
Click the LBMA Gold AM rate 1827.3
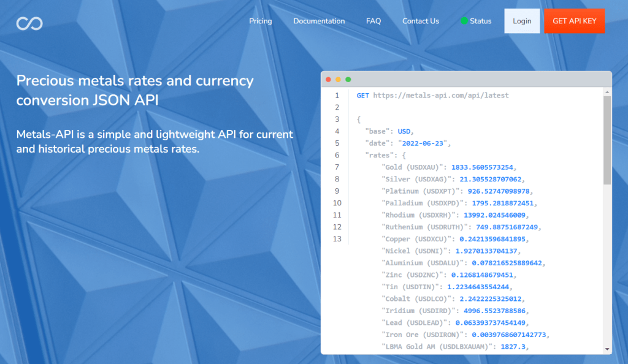point(513,347)
